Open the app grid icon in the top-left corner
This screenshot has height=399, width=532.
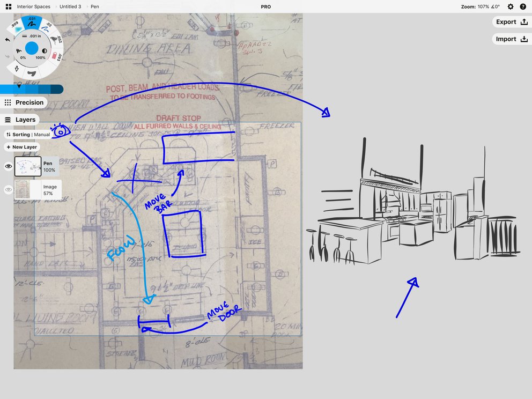pos(9,6)
